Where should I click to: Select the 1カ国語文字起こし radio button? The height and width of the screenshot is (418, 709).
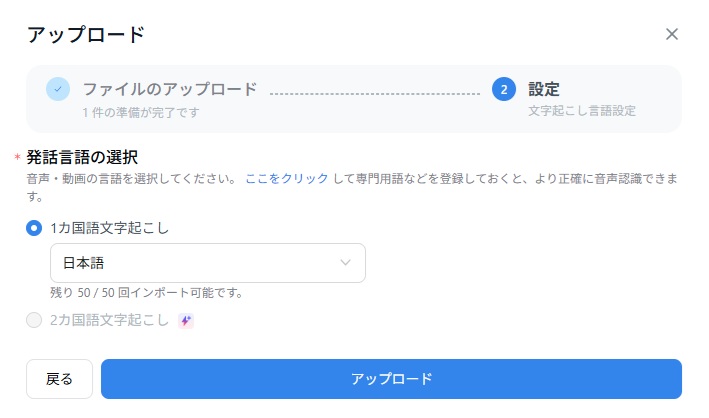[34, 228]
